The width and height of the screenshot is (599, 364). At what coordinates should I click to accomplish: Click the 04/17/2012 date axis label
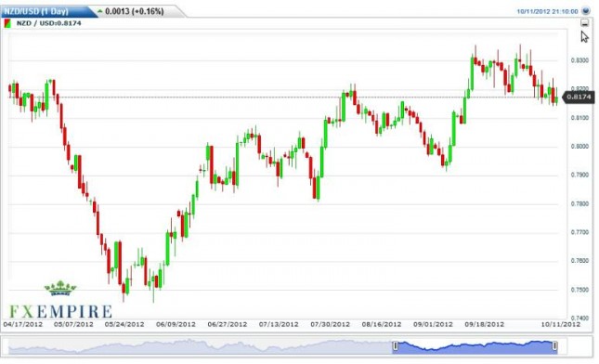(x=23, y=324)
